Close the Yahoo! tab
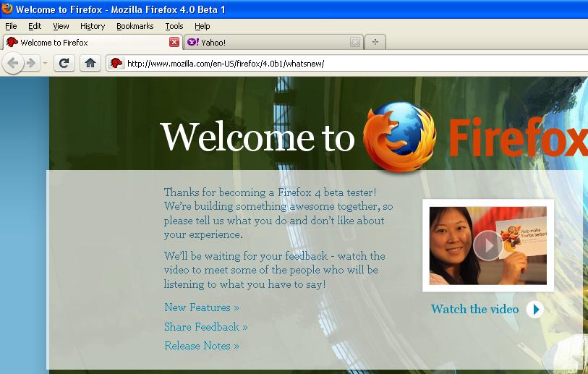Viewport: 588px width, 374px height. click(x=355, y=42)
